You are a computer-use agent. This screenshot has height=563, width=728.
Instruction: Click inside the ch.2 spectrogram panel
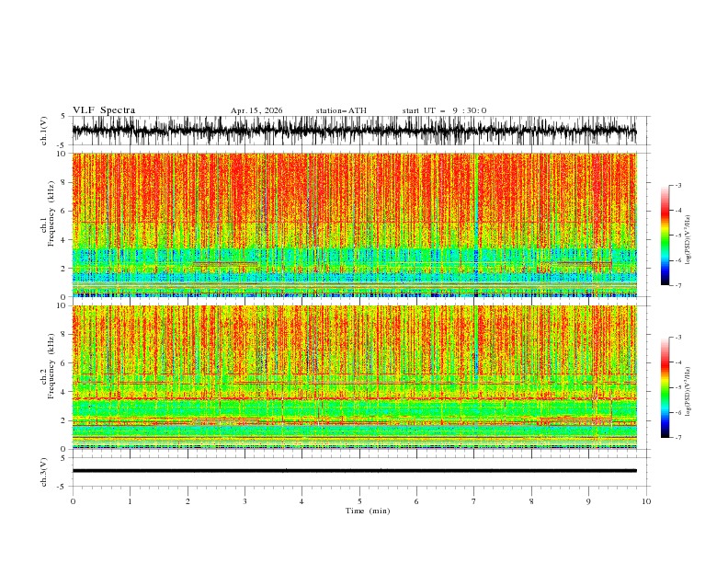click(x=354, y=377)
